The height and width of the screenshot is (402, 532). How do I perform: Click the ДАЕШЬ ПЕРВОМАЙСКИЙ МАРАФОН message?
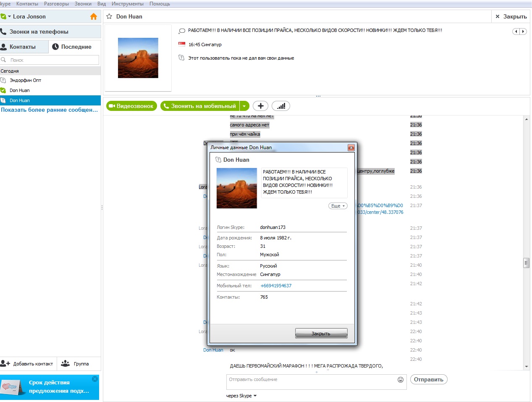point(307,366)
